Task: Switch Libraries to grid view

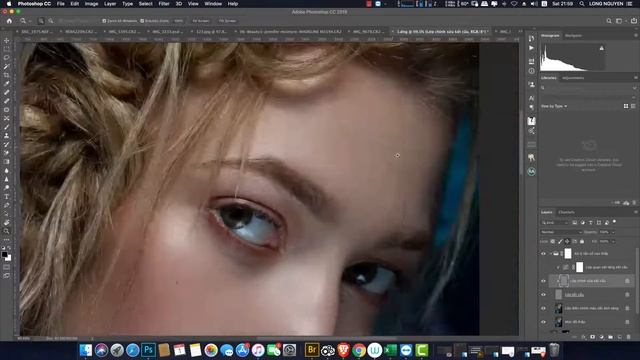Action: [626, 106]
